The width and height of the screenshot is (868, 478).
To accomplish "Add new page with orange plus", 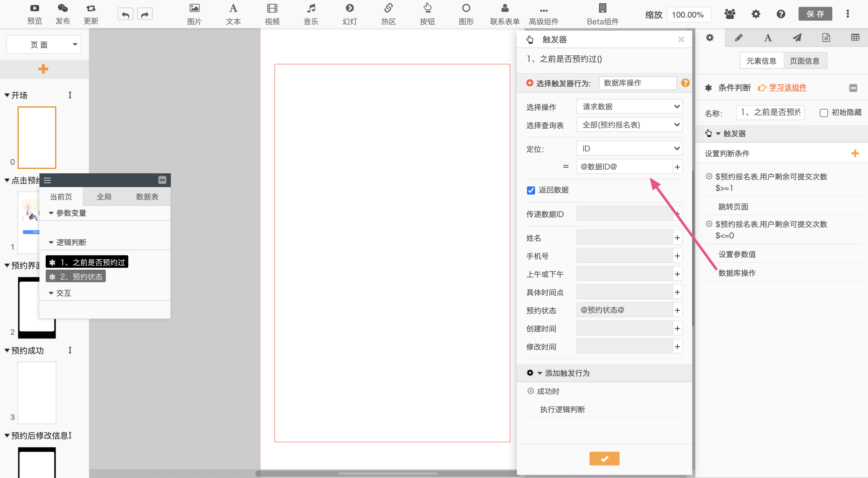I will coord(43,69).
